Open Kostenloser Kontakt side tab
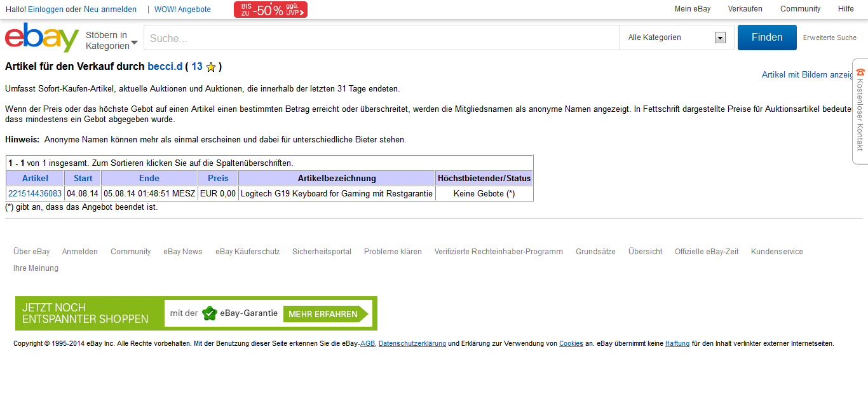868x403 pixels. coord(860,111)
